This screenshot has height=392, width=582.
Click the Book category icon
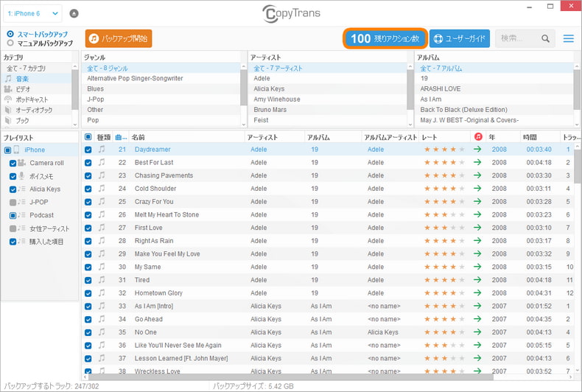point(8,120)
